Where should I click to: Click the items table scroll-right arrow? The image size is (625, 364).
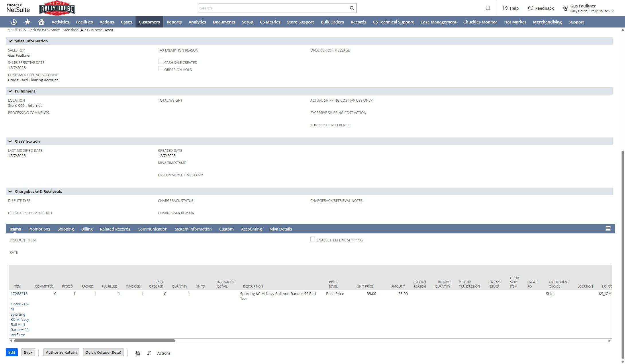click(609, 341)
